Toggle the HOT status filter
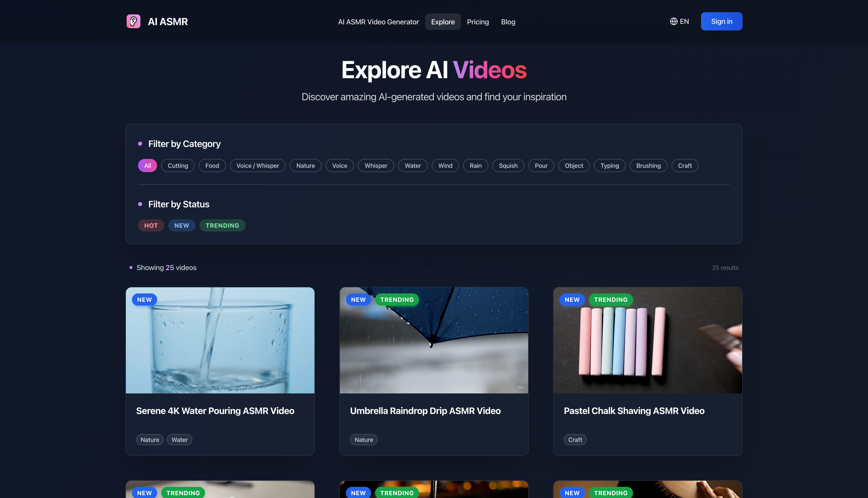 151,225
